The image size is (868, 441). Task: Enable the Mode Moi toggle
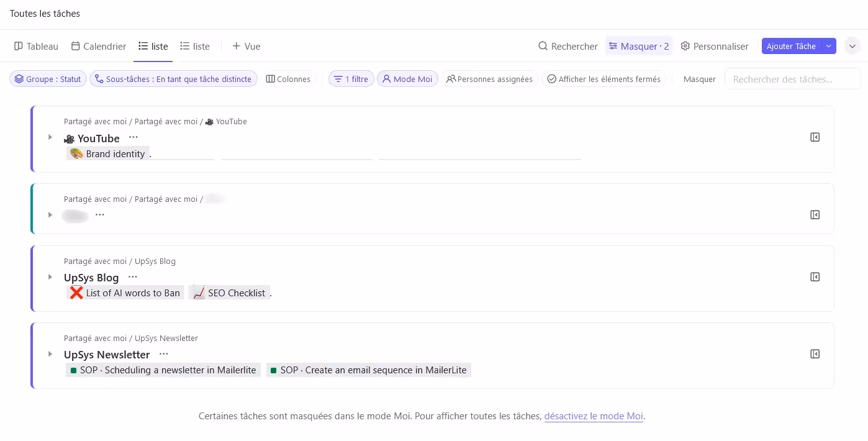click(x=407, y=79)
